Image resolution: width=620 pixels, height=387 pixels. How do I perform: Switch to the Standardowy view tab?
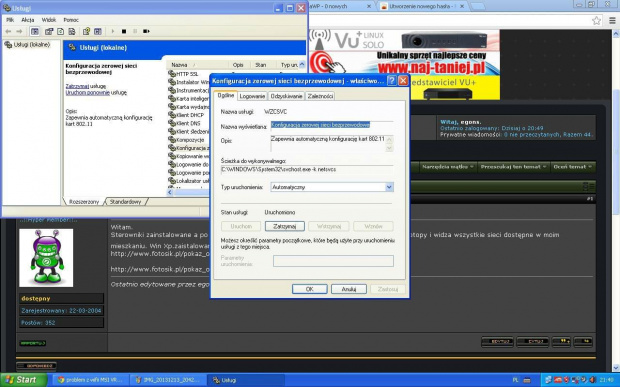125,202
